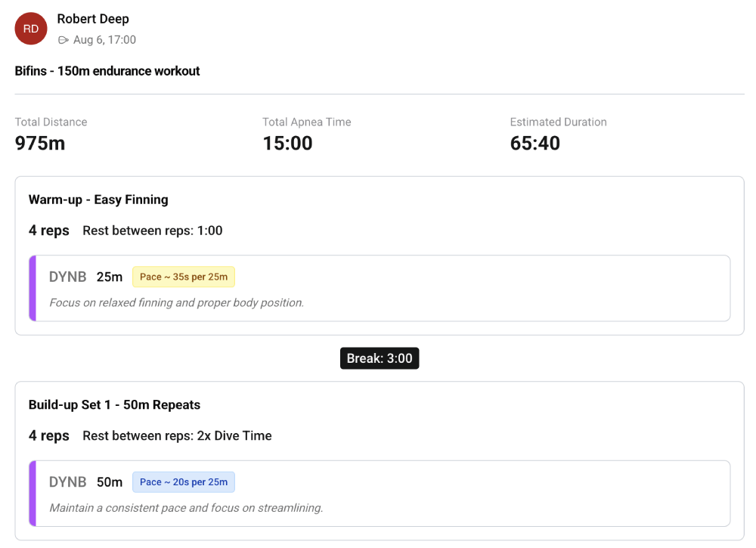
Task: Select the Warm-up - Easy Finning heading
Action: [x=98, y=200]
